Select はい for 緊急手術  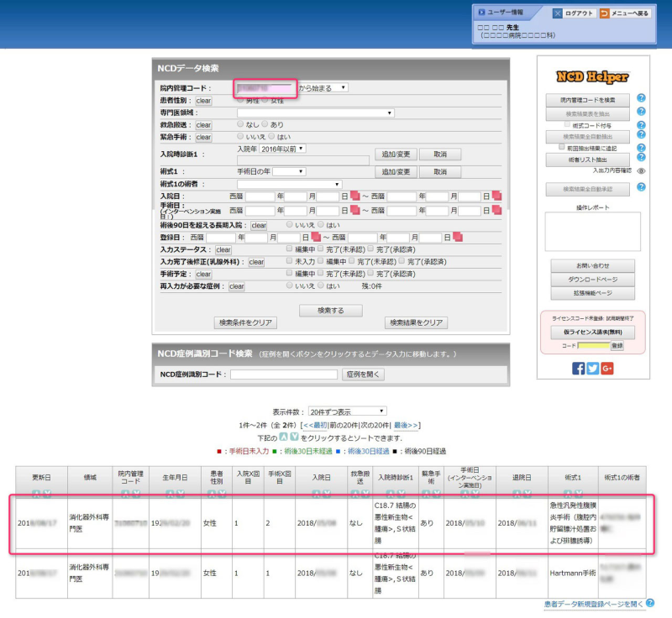pos(271,136)
